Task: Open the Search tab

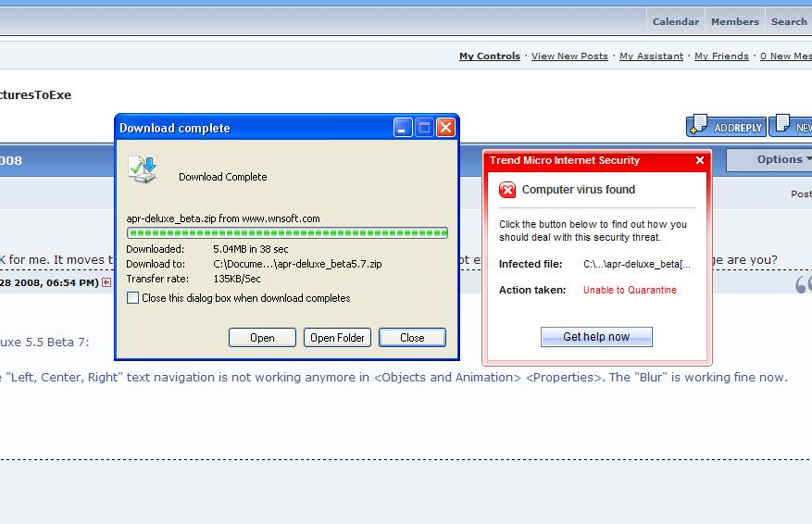Action: point(789,21)
